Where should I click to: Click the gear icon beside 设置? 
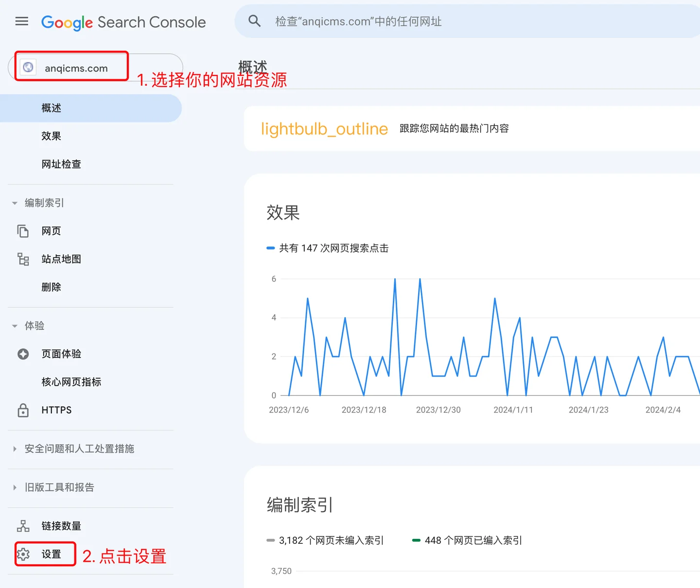tap(23, 554)
